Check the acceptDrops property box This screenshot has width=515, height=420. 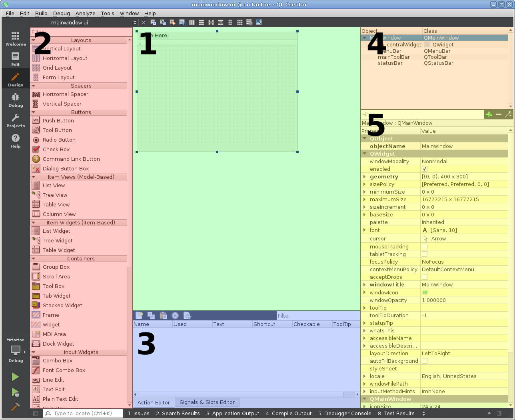[425, 277]
